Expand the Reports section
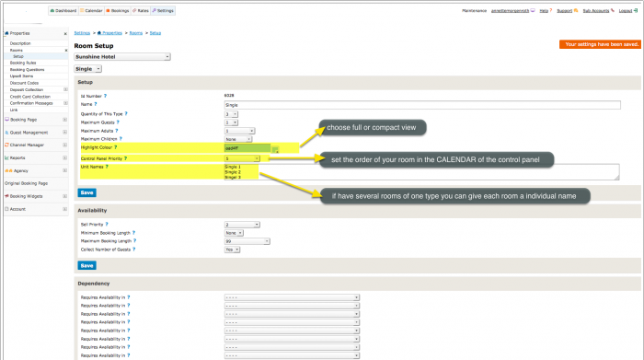644x360 pixels. 65,157
